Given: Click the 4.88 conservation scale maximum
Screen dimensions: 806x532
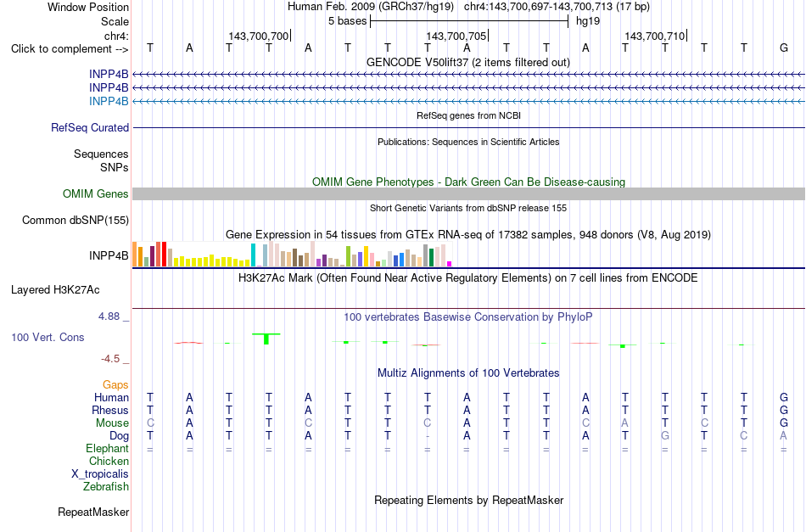Looking at the screenshot, I should tap(109, 316).
